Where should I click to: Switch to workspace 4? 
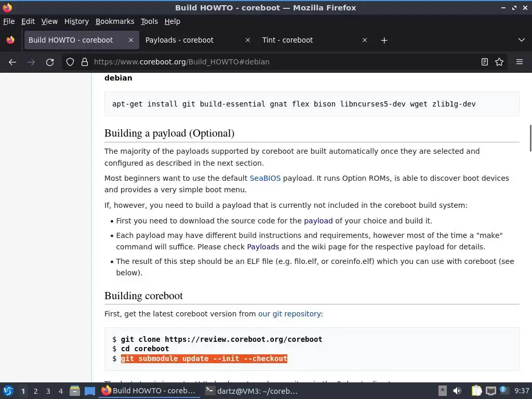61,391
